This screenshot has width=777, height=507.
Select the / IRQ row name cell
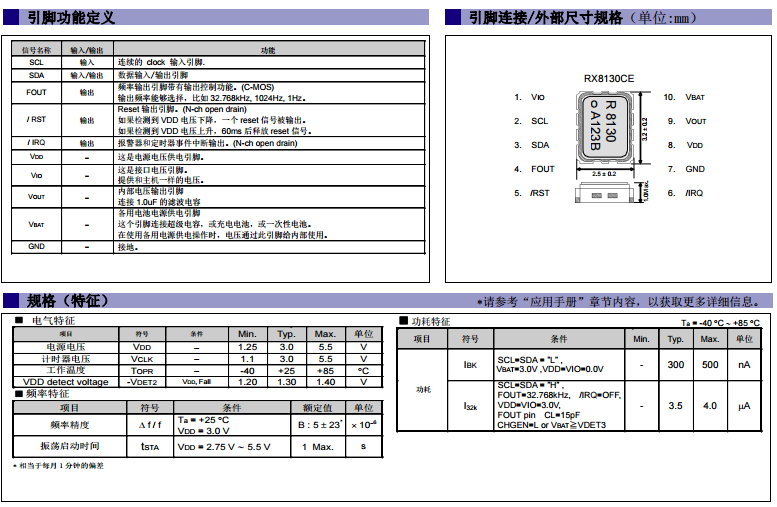(36, 143)
